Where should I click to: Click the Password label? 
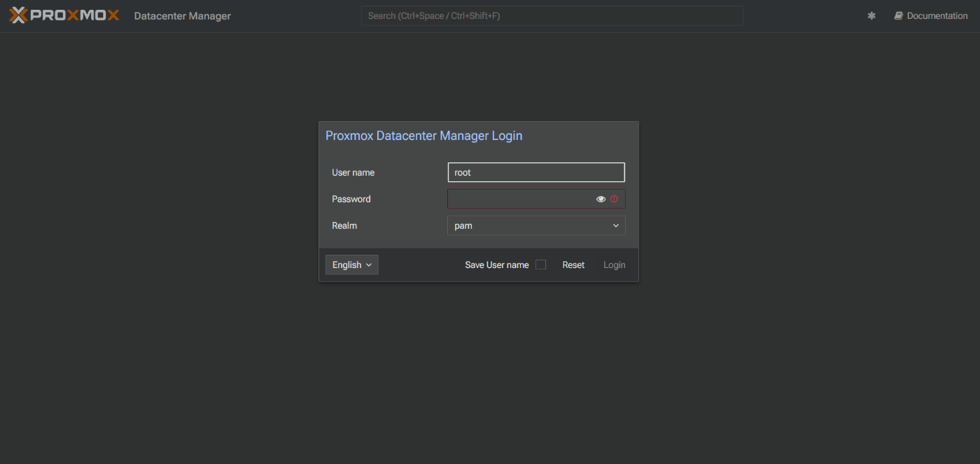pos(351,199)
